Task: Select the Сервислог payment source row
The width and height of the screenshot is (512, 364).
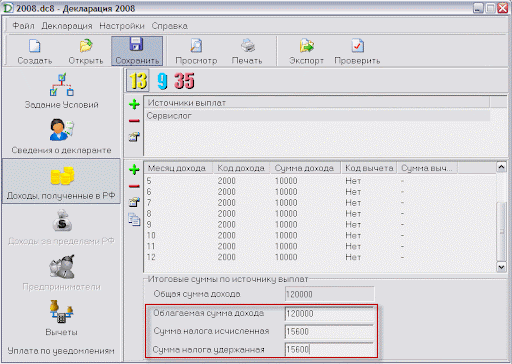Action: point(317,116)
